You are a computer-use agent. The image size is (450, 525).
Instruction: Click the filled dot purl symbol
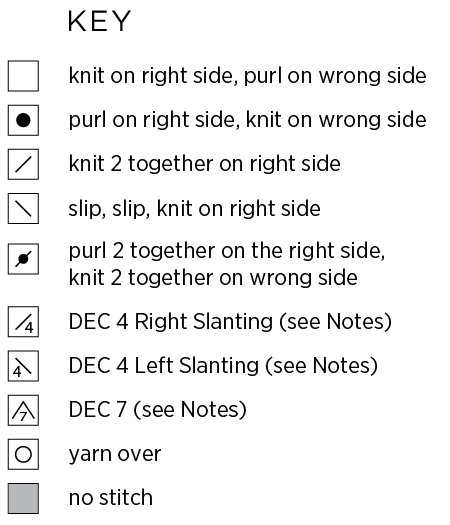click(x=23, y=120)
